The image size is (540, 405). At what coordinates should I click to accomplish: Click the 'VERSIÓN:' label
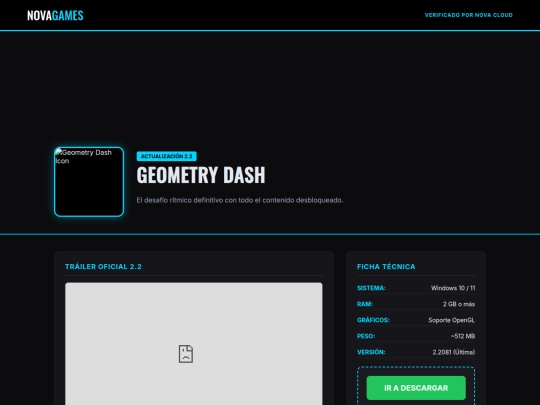[x=371, y=352]
